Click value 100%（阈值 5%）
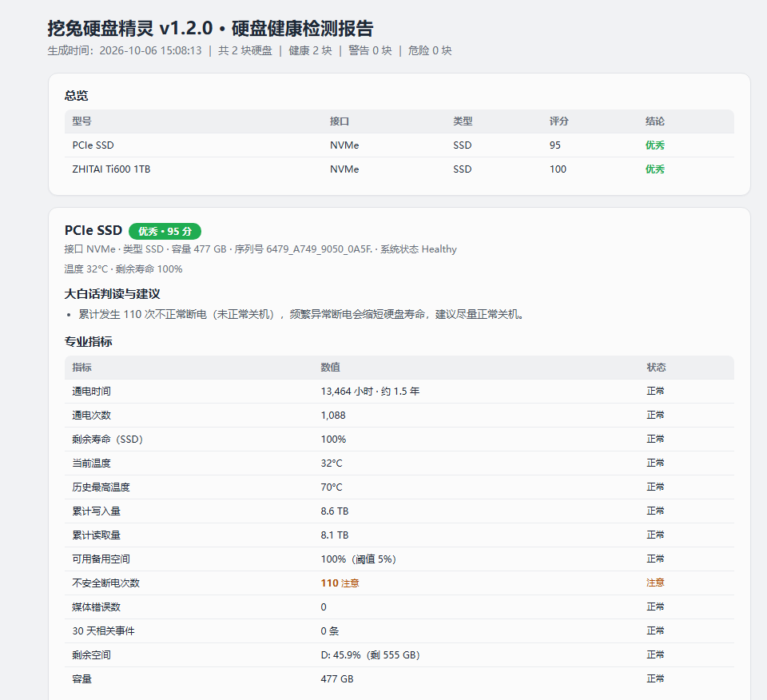The width and height of the screenshot is (767, 700). click(x=359, y=559)
